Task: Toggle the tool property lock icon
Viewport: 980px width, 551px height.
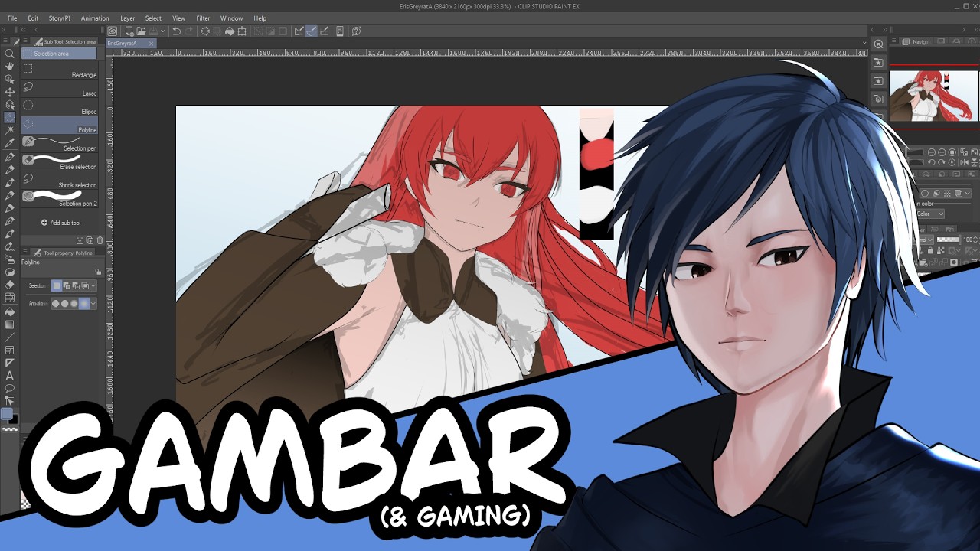Action: point(98,272)
